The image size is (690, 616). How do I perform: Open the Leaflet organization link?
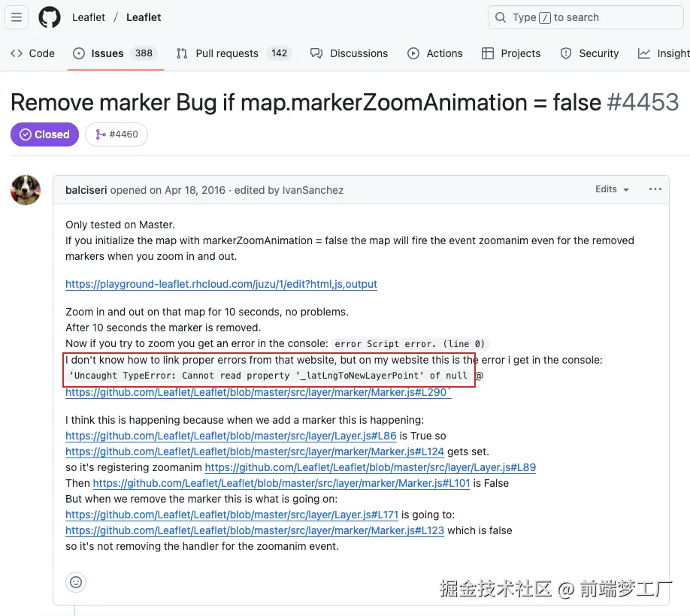89,17
